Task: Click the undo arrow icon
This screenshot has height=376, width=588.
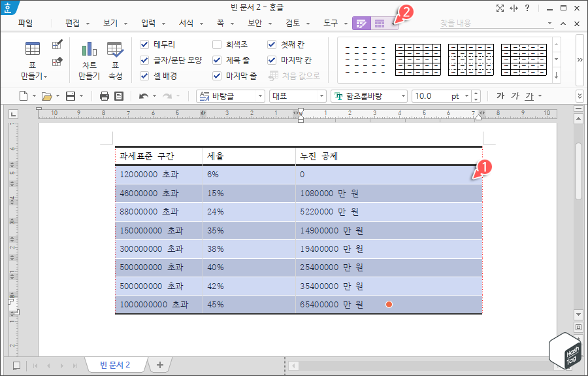Action: pos(143,96)
